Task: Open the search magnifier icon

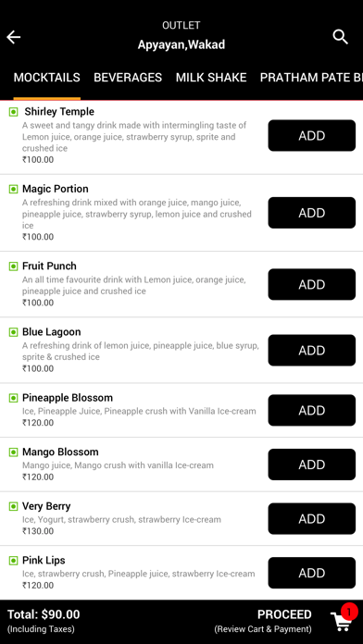Action: (341, 37)
